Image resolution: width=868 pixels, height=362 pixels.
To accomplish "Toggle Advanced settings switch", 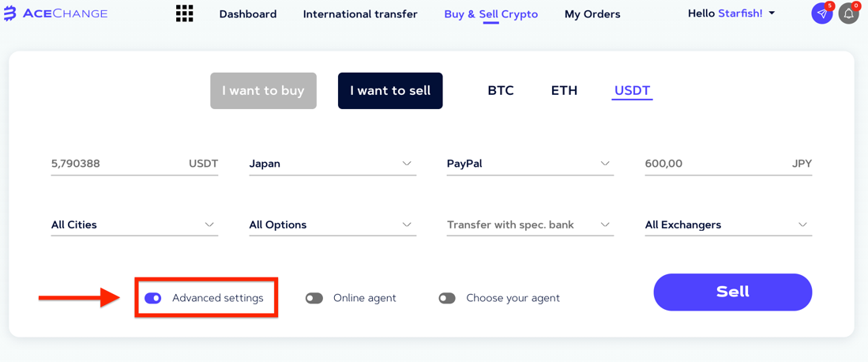I will 152,298.
